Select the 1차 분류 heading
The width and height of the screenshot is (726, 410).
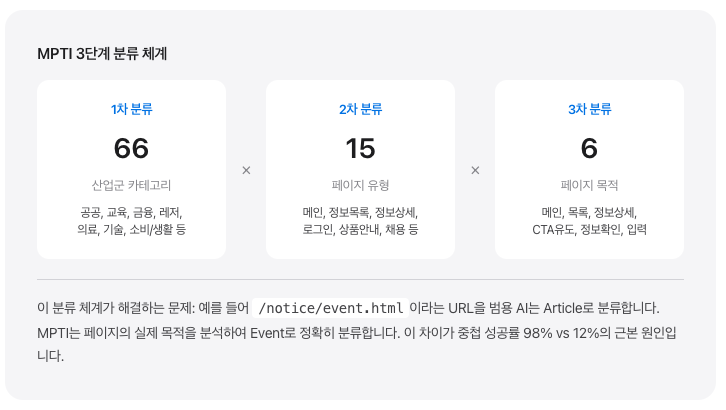click(x=131, y=109)
